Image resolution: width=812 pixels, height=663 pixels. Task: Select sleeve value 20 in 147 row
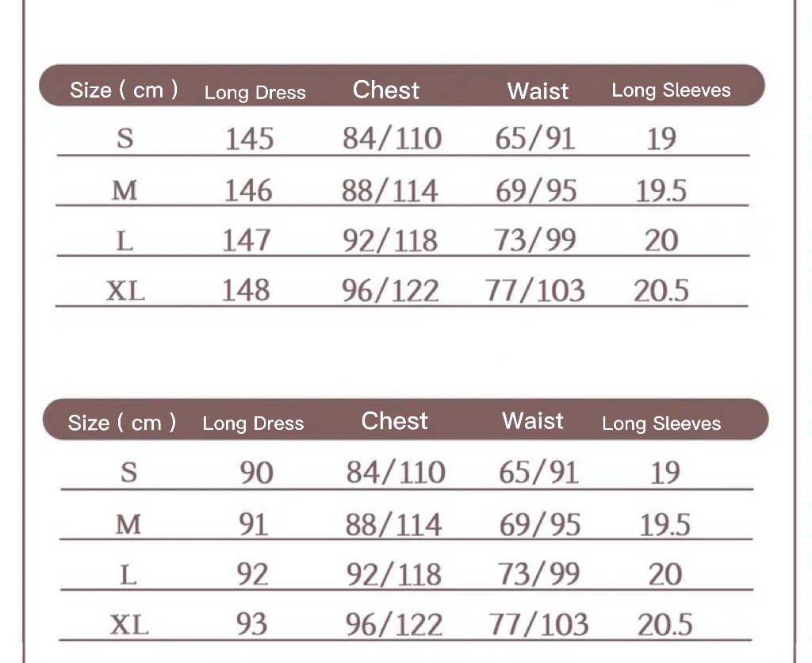[661, 240]
